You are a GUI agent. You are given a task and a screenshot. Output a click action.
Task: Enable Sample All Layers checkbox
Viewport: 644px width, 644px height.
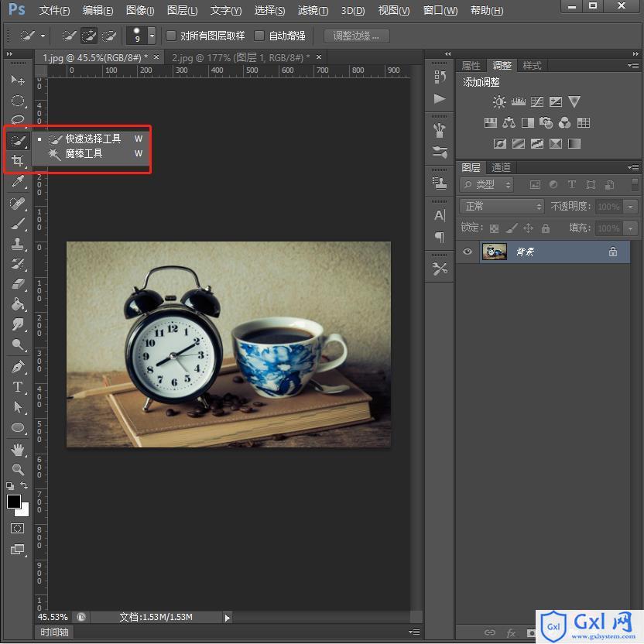pos(171,36)
